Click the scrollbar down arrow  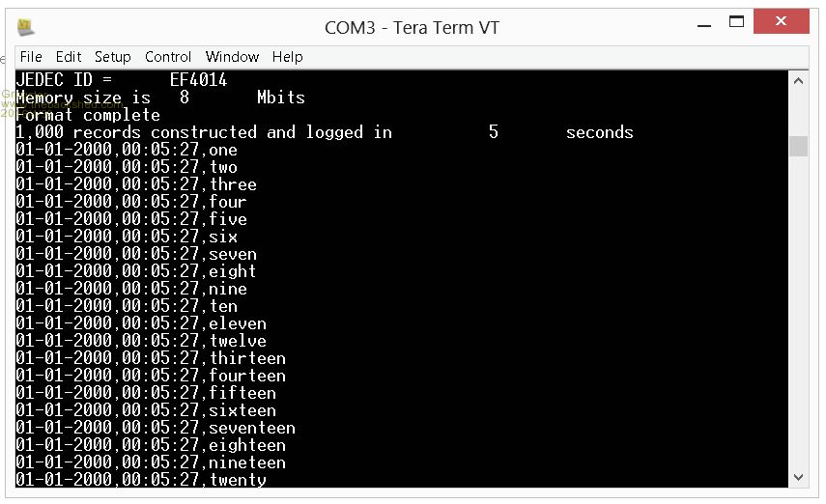[799, 477]
